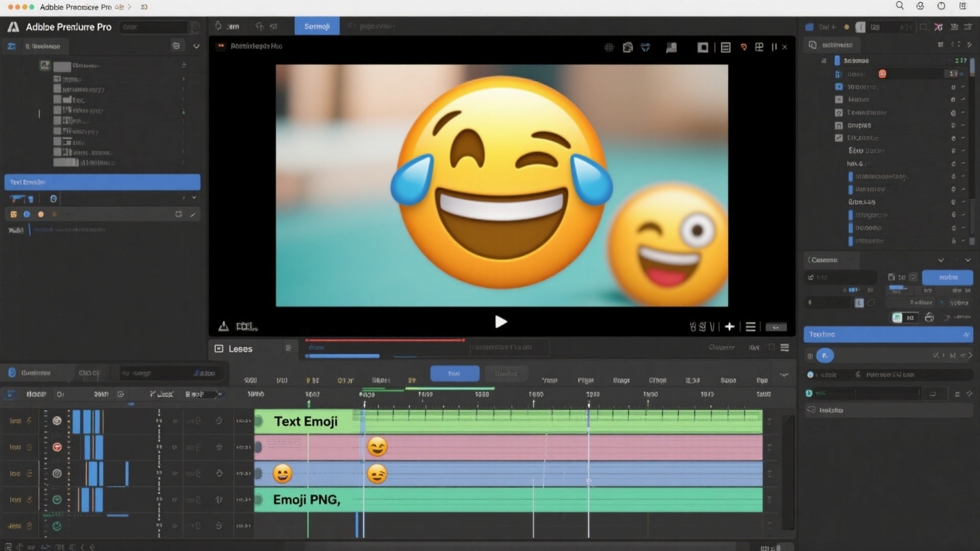The image size is (980, 551).
Task: Click the Play button in the Program Monitor
Action: 502,322
